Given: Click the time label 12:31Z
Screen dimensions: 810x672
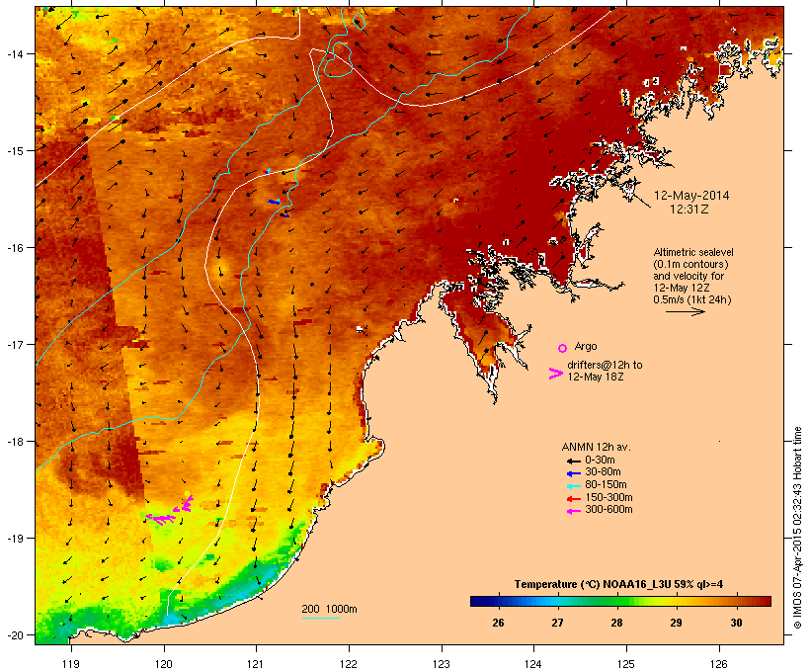Looking at the screenshot, I should (689, 210).
